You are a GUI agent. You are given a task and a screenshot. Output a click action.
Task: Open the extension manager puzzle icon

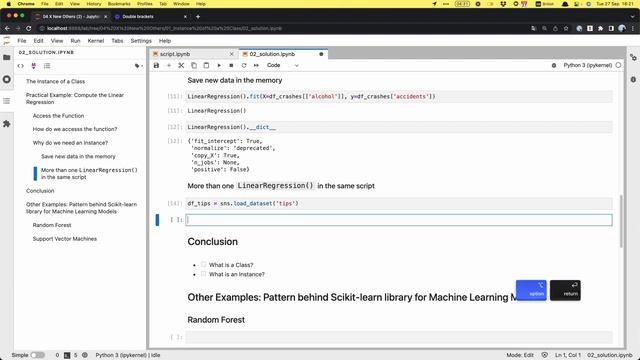[7, 124]
